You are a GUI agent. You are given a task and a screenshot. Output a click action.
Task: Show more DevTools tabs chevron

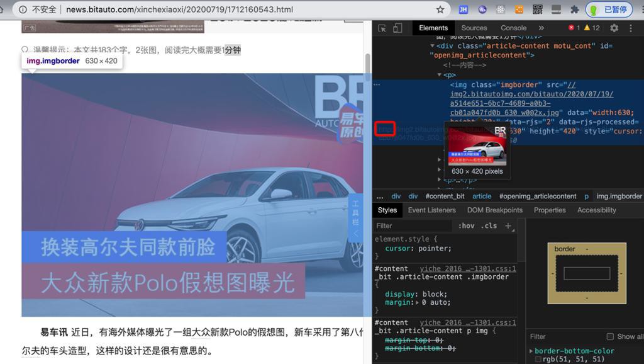click(541, 28)
